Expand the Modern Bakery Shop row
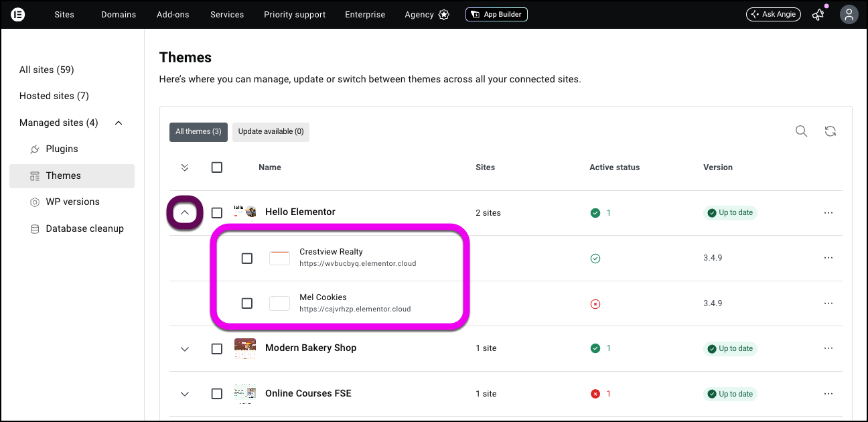868x422 pixels. tap(185, 349)
